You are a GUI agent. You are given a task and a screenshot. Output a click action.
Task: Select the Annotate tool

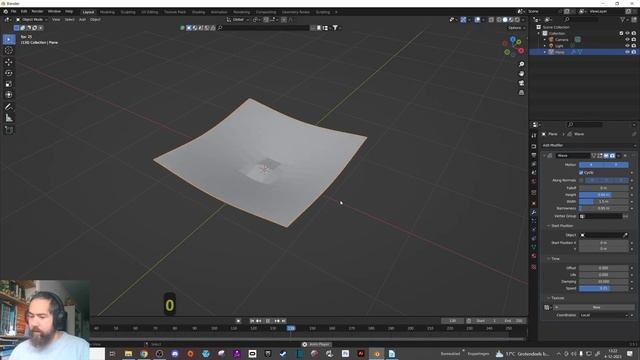[9, 107]
